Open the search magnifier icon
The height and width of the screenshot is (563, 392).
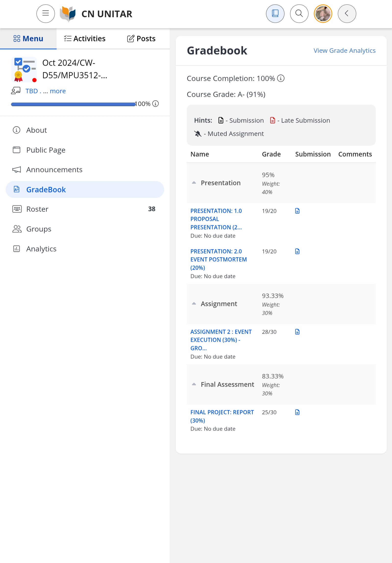tap(299, 14)
